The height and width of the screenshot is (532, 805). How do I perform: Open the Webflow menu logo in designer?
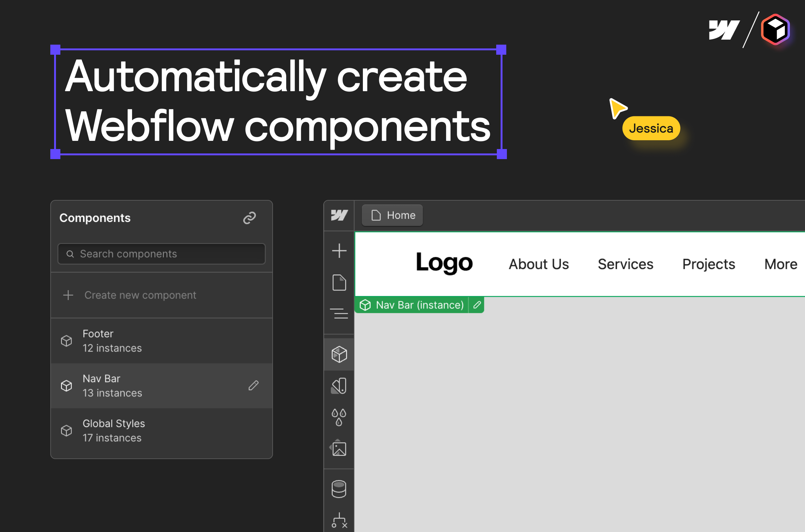[x=339, y=215]
